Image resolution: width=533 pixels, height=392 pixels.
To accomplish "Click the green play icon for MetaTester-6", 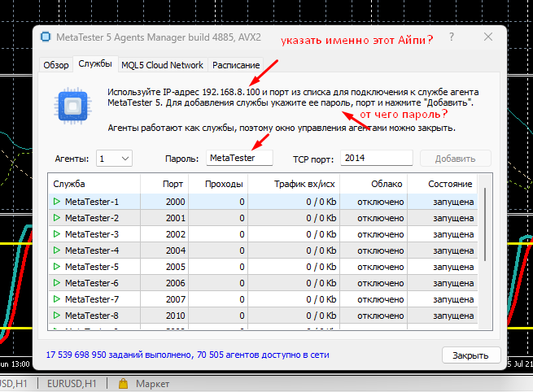I will [x=57, y=283].
